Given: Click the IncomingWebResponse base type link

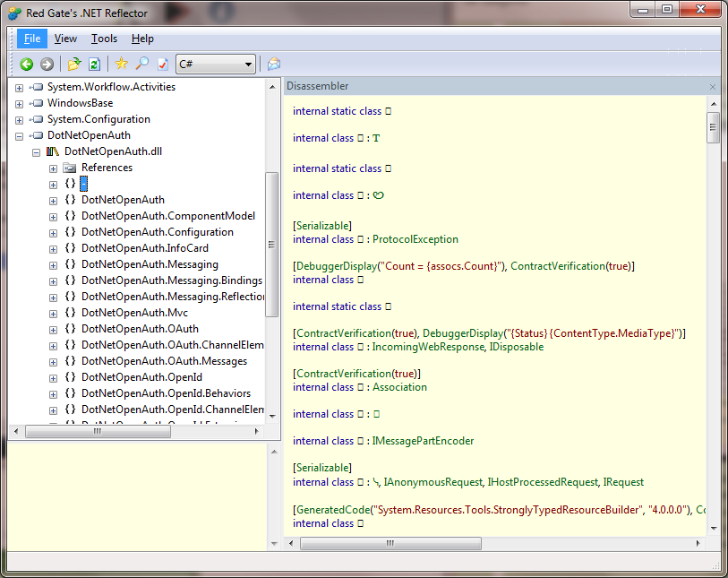Looking at the screenshot, I should 428,347.
